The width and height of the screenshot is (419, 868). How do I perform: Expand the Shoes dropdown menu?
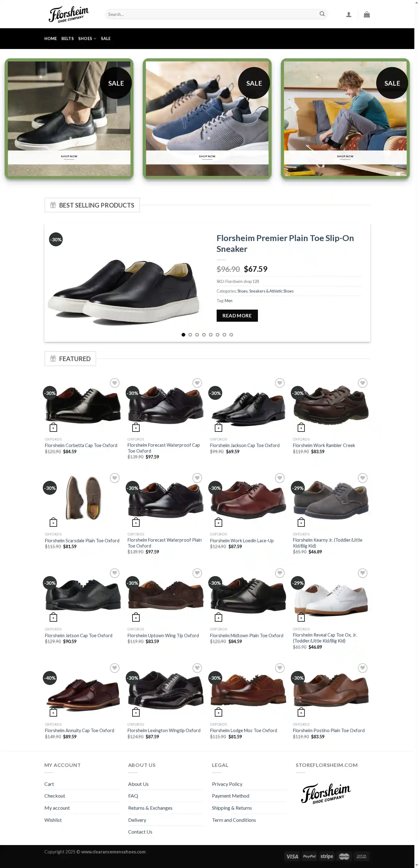click(x=87, y=39)
